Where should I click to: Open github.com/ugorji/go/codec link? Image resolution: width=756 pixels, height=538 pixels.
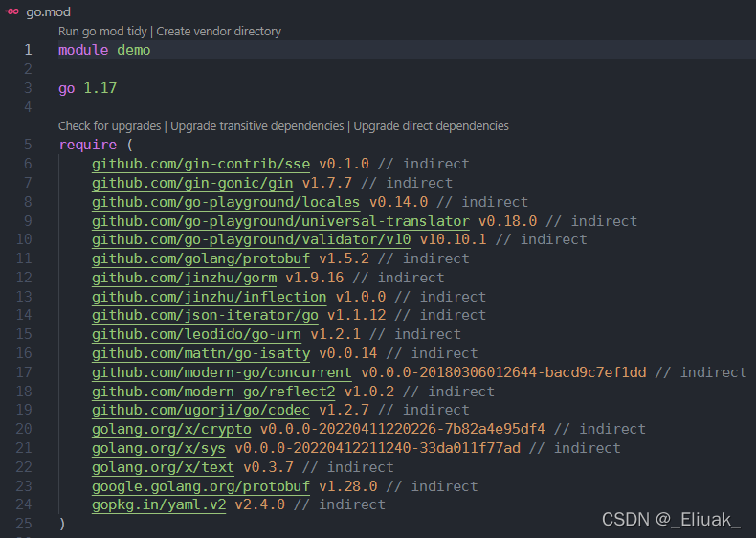tap(201, 410)
